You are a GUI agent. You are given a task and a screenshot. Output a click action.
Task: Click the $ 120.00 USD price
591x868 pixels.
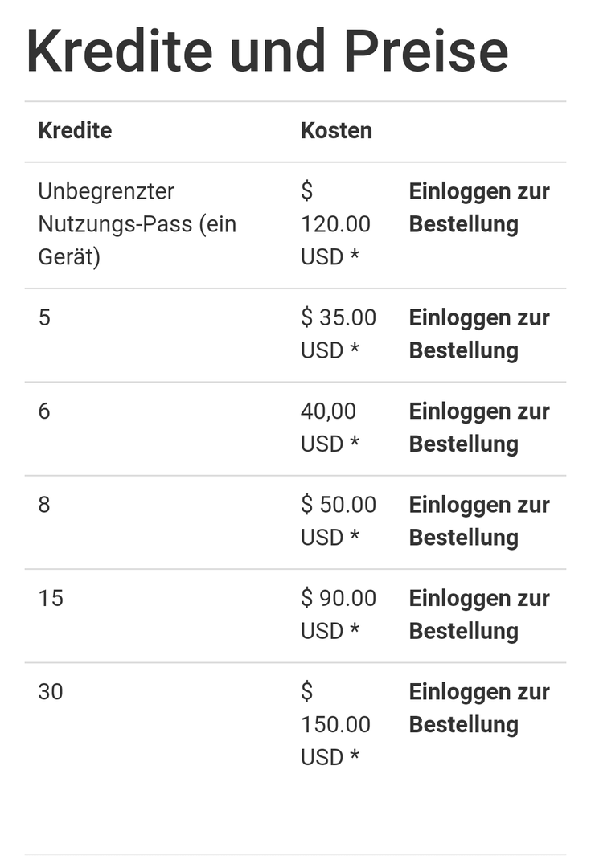(335, 224)
